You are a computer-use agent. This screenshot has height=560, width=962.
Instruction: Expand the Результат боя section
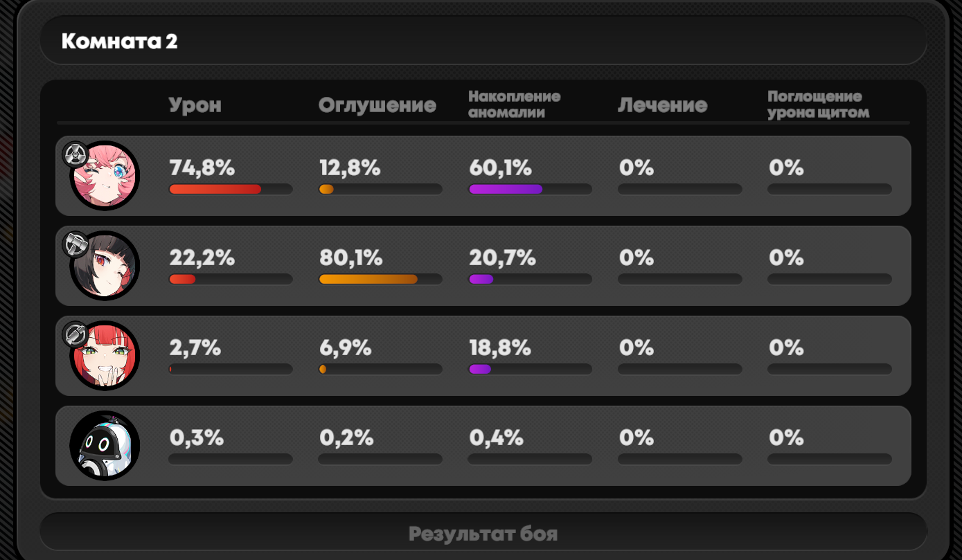(x=483, y=534)
